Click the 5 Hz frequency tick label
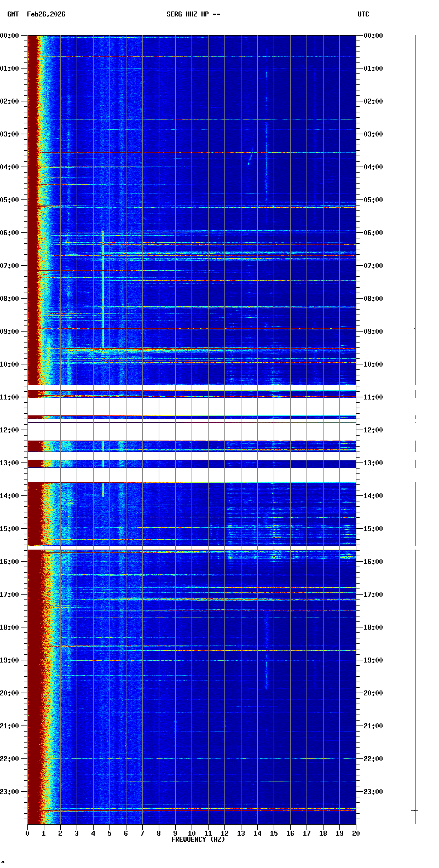439x868 pixels. pos(109,833)
